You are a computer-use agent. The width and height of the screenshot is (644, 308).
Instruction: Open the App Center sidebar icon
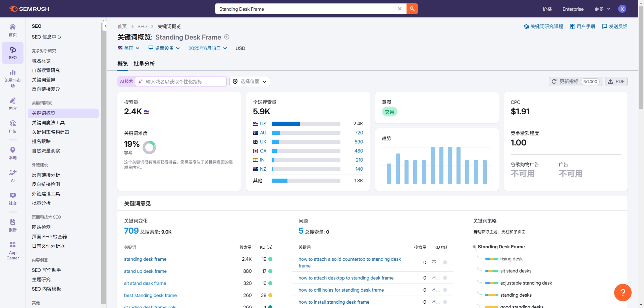[x=13, y=251]
